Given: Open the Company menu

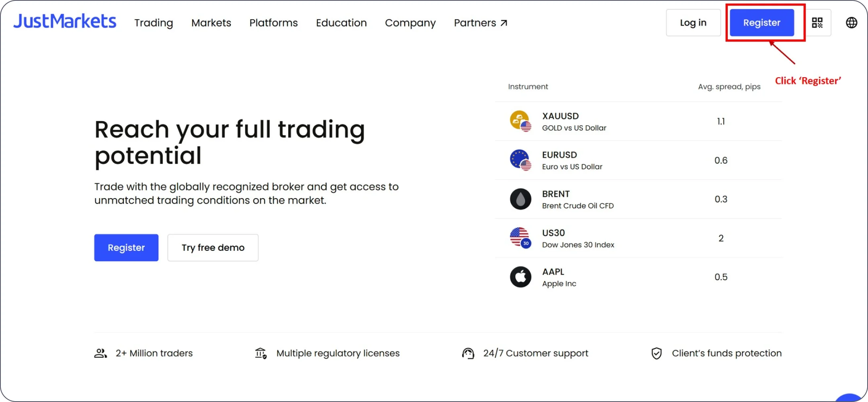Looking at the screenshot, I should (410, 23).
